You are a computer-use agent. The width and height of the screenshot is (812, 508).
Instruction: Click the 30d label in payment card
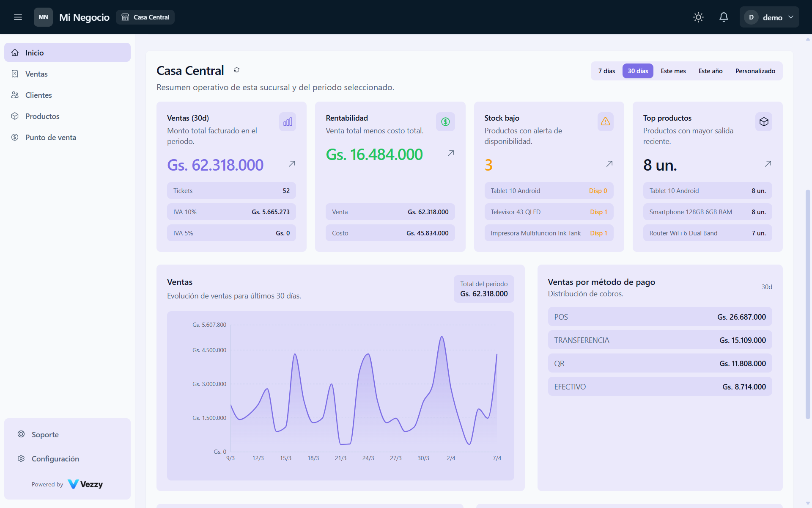767,287
